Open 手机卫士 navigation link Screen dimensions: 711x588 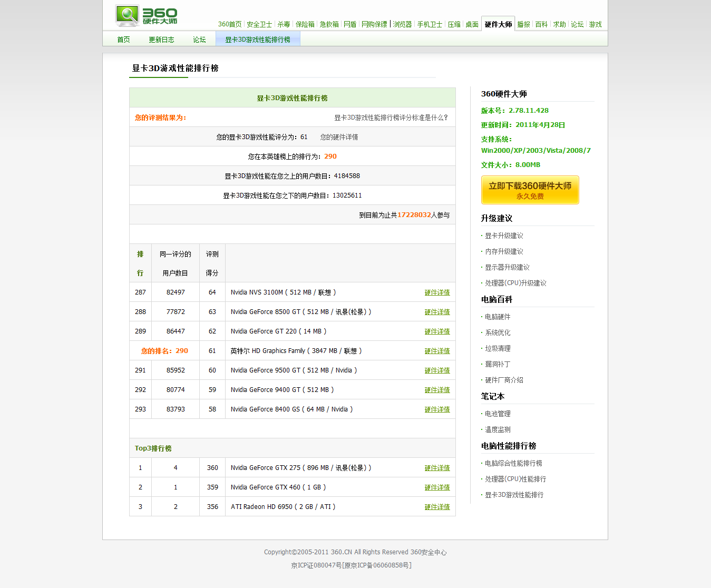430,24
